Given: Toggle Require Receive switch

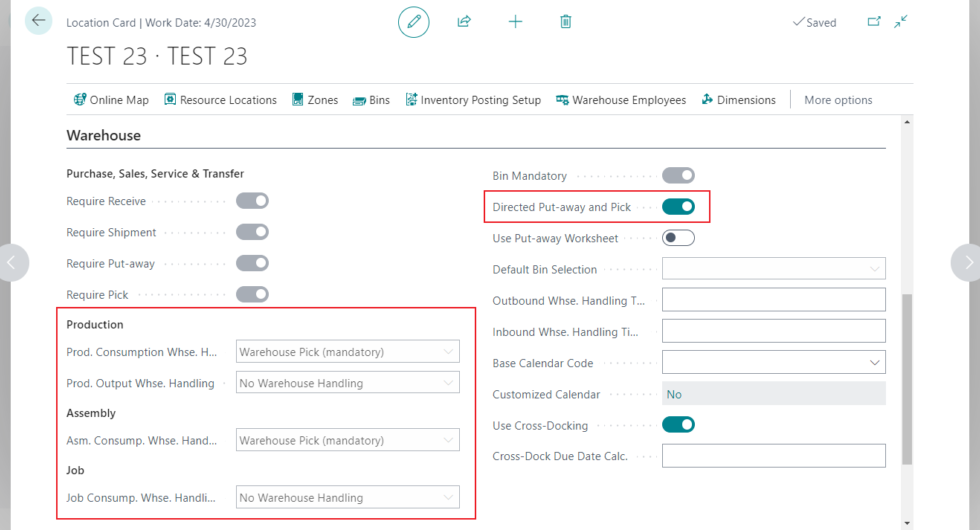Looking at the screenshot, I should point(252,201).
